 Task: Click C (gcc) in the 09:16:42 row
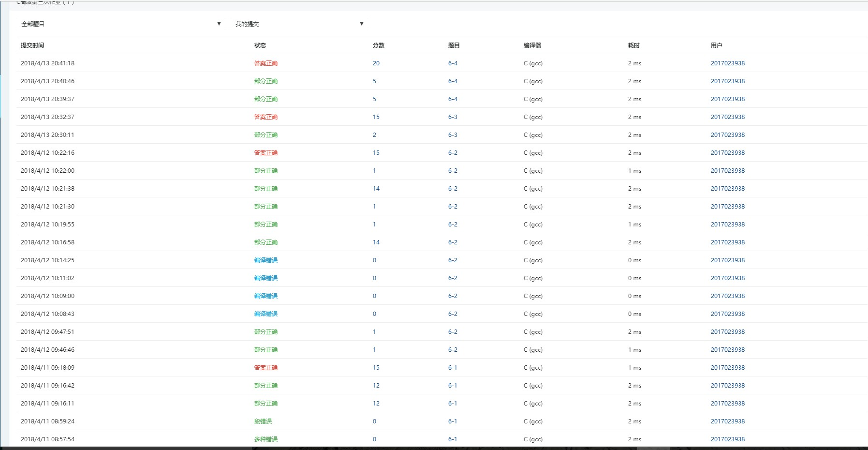point(533,386)
